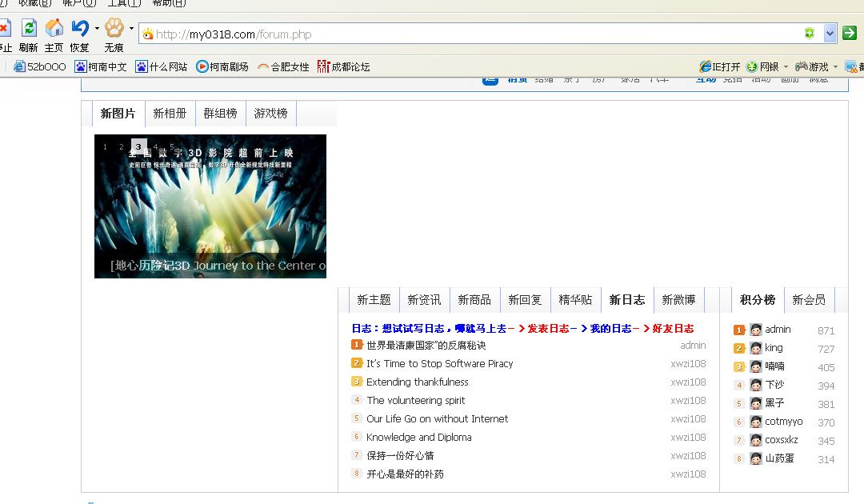Screen dimensions: 864x504
Task: Open the 柯南剧场 bookmark
Action: pyautogui.click(x=222, y=66)
